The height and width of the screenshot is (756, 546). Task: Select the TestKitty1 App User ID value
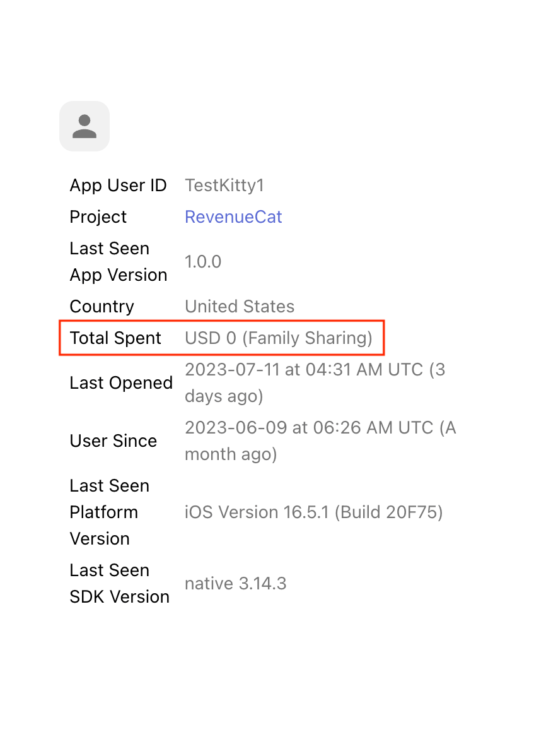click(224, 186)
